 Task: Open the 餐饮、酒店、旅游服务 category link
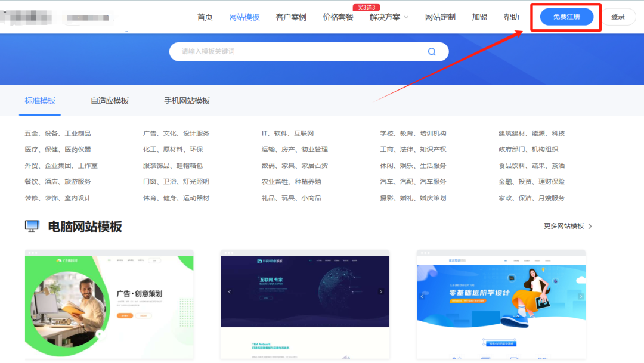point(58,182)
